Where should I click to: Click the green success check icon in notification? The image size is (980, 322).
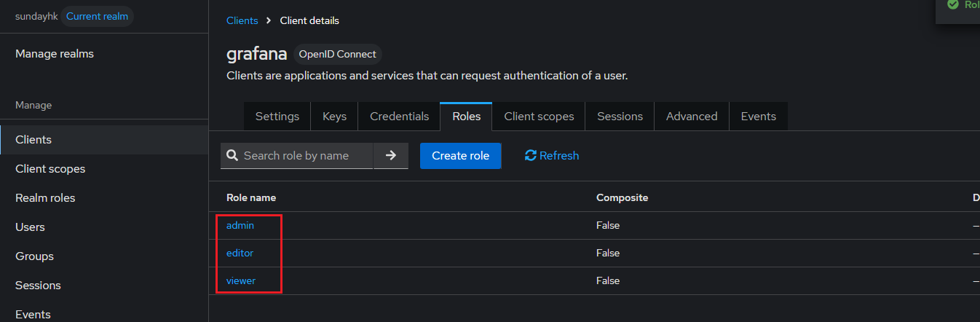click(x=952, y=4)
